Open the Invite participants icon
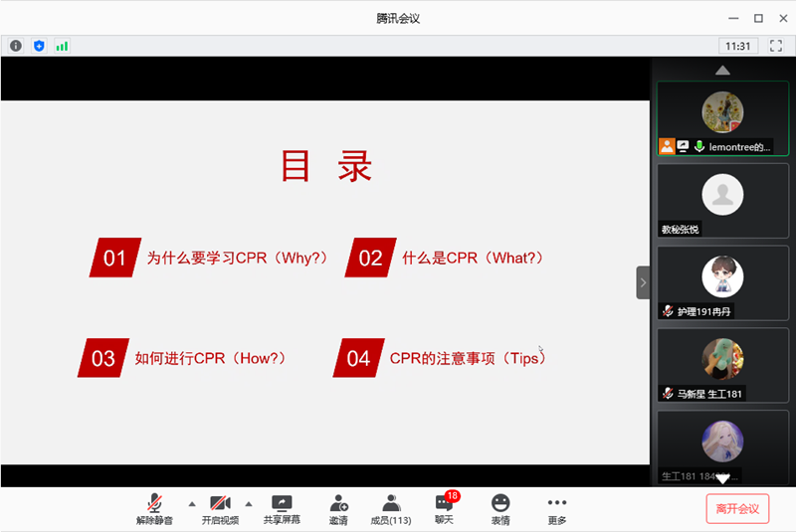 click(x=338, y=508)
